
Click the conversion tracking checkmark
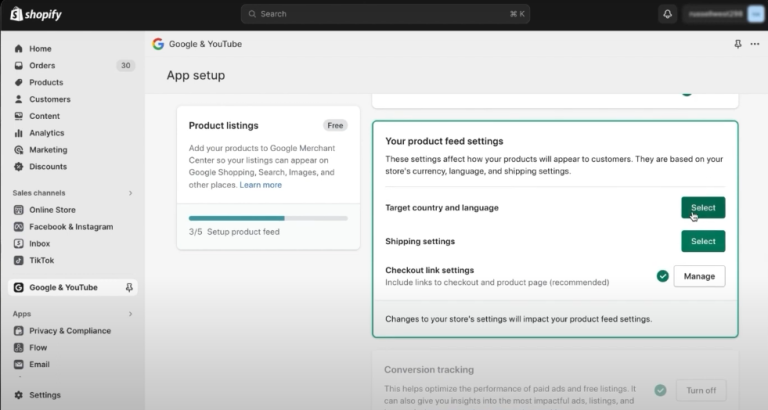click(660, 390)
